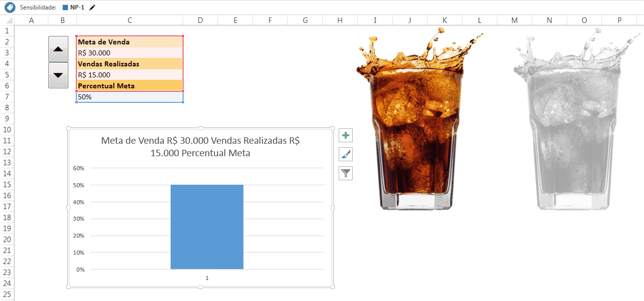Select the Percentual Meta cell
The height and width of the screenshot is (301, 644).
[130, 86]
